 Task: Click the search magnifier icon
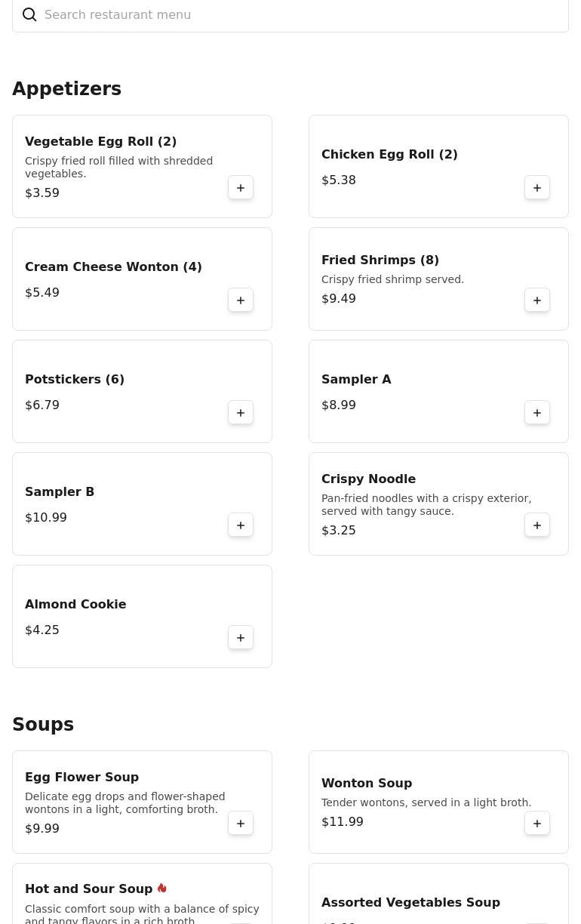(x=29, y=15)
